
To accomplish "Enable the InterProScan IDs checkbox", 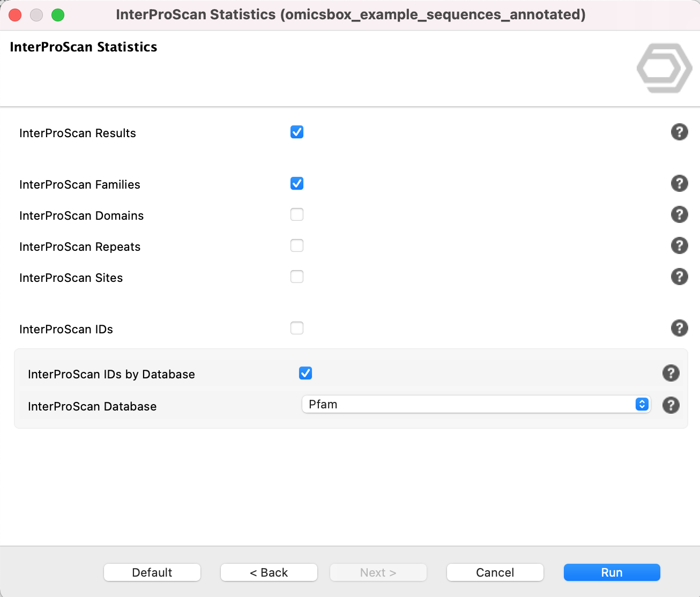I will (x=297, y=328).
